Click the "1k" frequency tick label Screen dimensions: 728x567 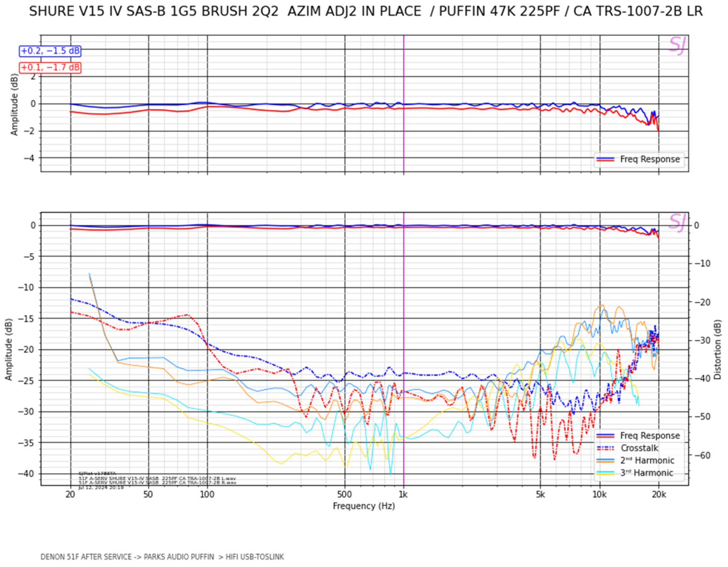(403, 495)
